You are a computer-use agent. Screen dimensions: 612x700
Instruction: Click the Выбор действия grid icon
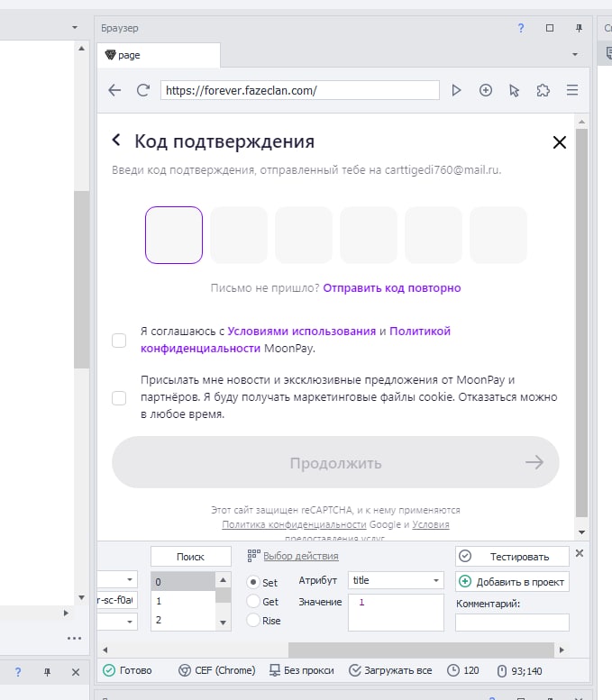tap(254, 555)
